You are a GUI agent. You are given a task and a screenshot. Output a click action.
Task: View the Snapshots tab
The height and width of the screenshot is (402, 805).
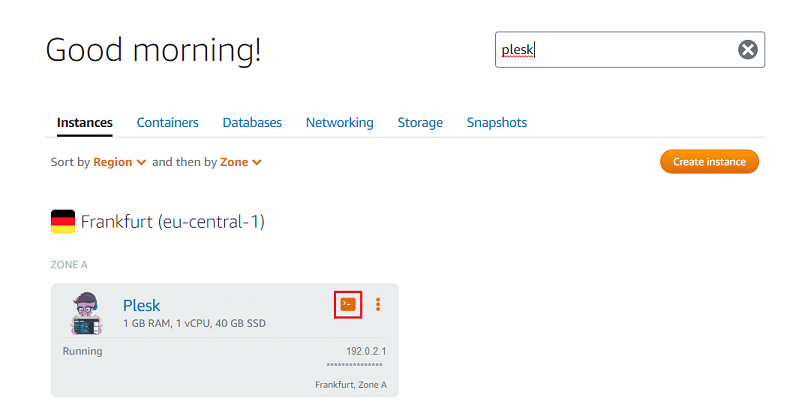click(496, 123)
